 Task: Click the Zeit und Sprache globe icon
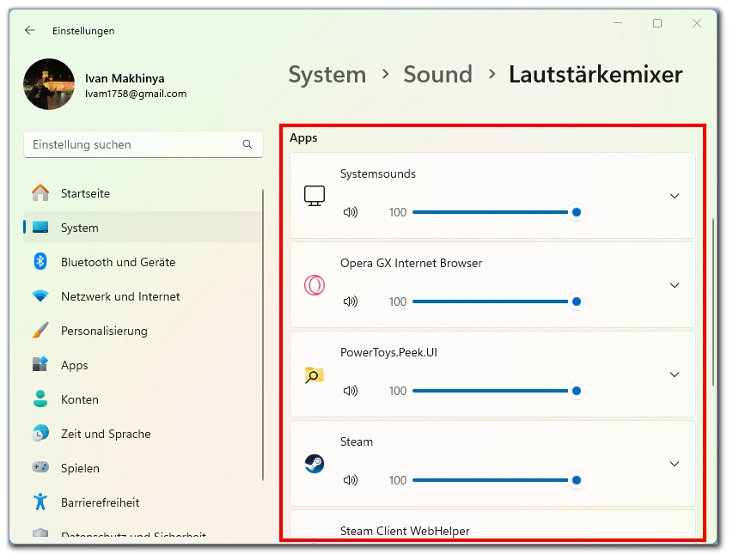40,433
